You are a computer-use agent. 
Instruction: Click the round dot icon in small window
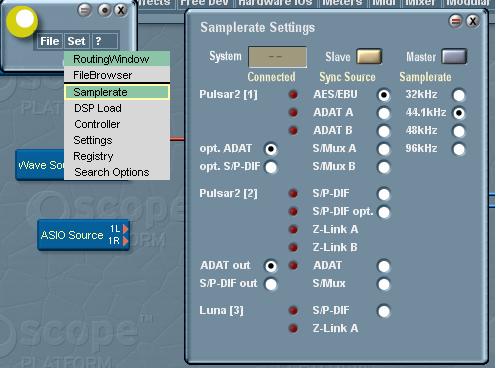pyautogui.click(x=105, y=10)
